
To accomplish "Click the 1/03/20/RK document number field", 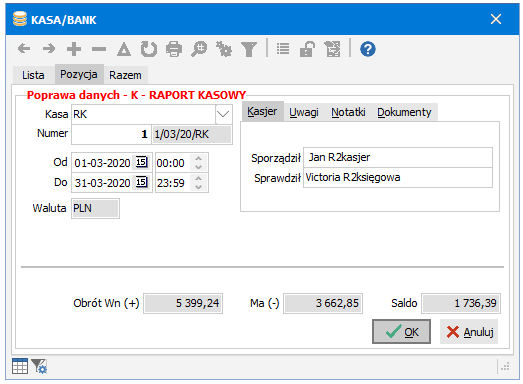I will click(192, 134).
